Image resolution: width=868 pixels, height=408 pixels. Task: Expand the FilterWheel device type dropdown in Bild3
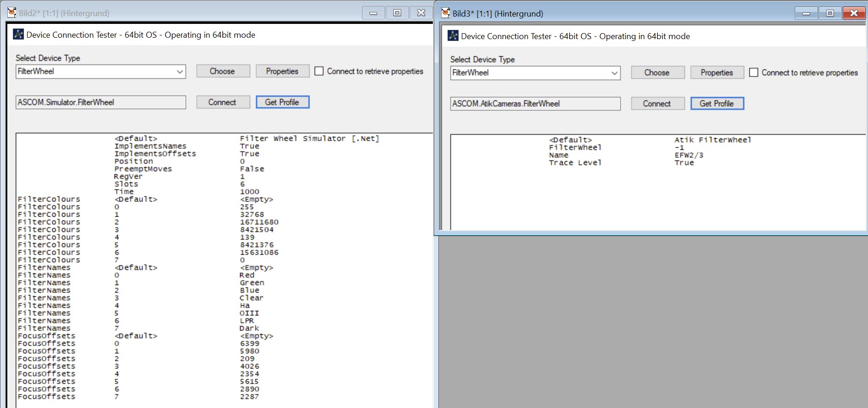[x=614, y=73]
